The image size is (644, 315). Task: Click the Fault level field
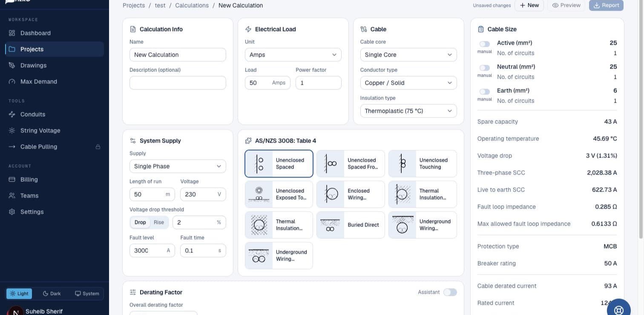click(x=152, y=250)
